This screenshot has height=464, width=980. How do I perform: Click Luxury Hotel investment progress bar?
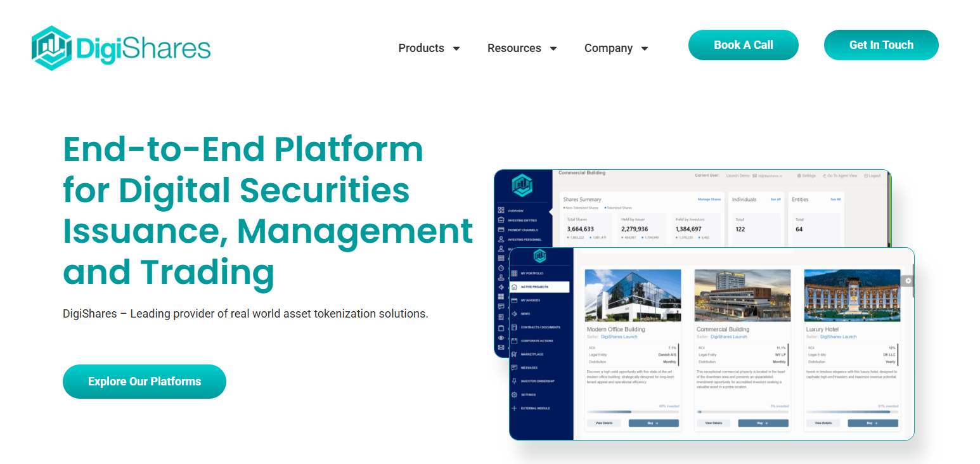[x=852, y=411]
